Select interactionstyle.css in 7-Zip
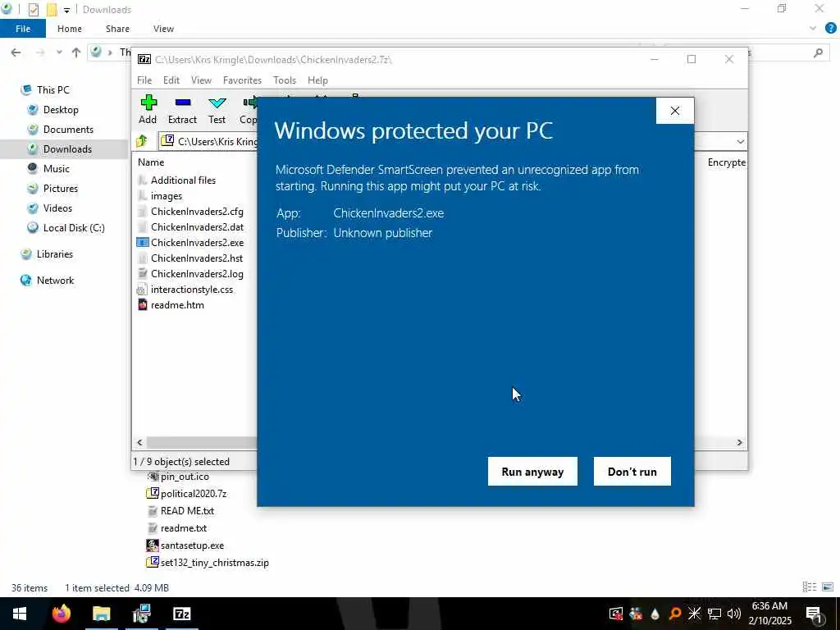This screenshot has height=630, width=840. (192, 290)
